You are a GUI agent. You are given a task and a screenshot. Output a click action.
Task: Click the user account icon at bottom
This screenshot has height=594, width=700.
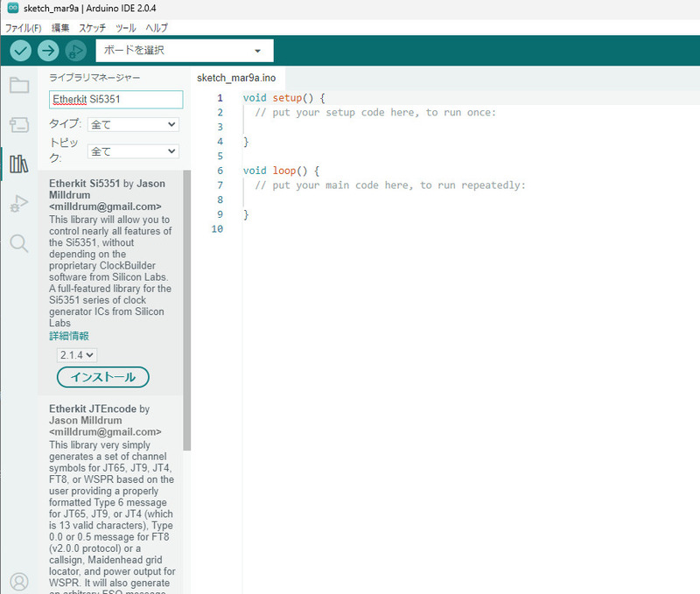pos(19,582)
